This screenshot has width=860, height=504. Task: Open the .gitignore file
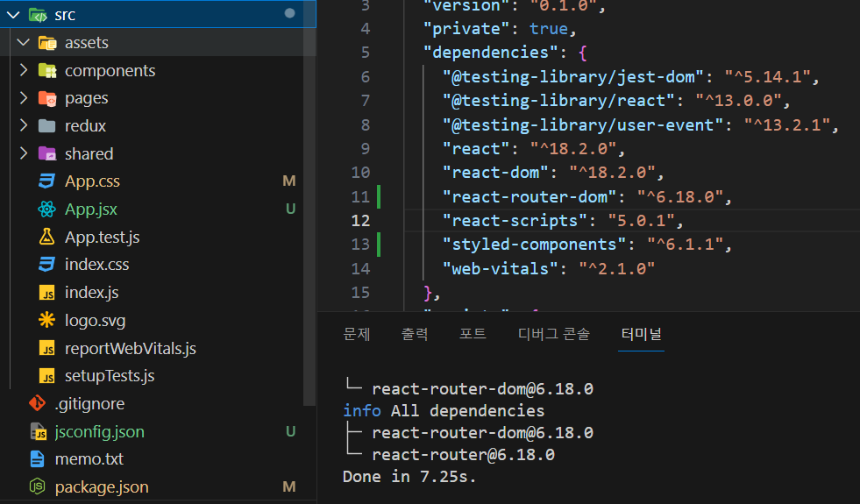click(x=89, y=404)
